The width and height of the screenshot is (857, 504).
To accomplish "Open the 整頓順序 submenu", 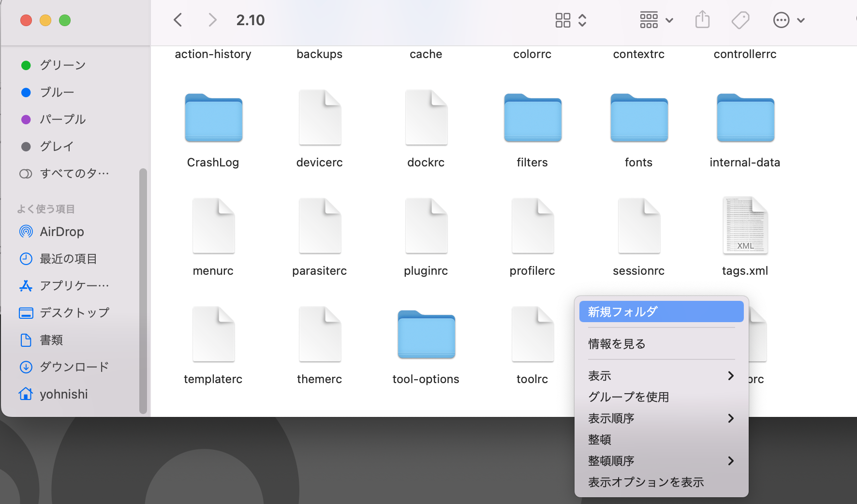I will (661, 460).
